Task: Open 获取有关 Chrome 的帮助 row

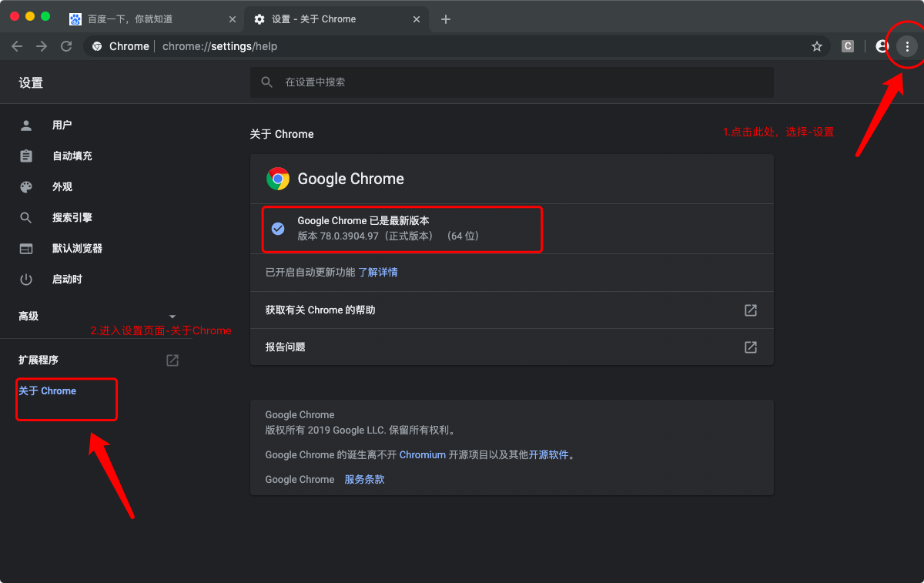Action: click(511, 310)
